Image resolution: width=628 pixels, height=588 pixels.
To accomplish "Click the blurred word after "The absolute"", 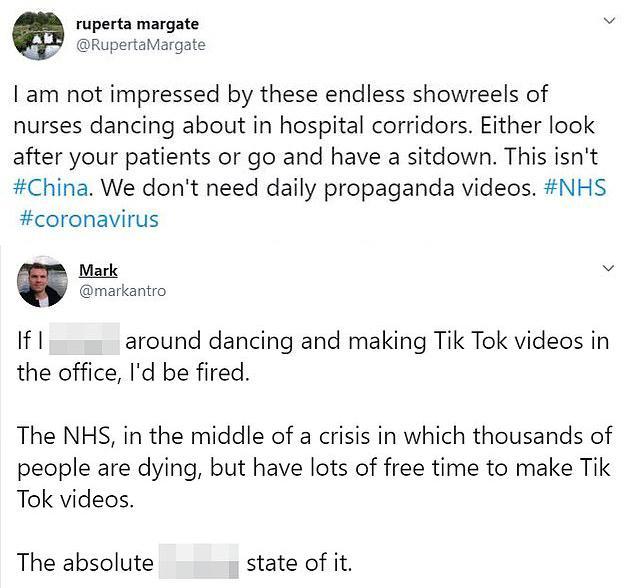I will [200, 562].
